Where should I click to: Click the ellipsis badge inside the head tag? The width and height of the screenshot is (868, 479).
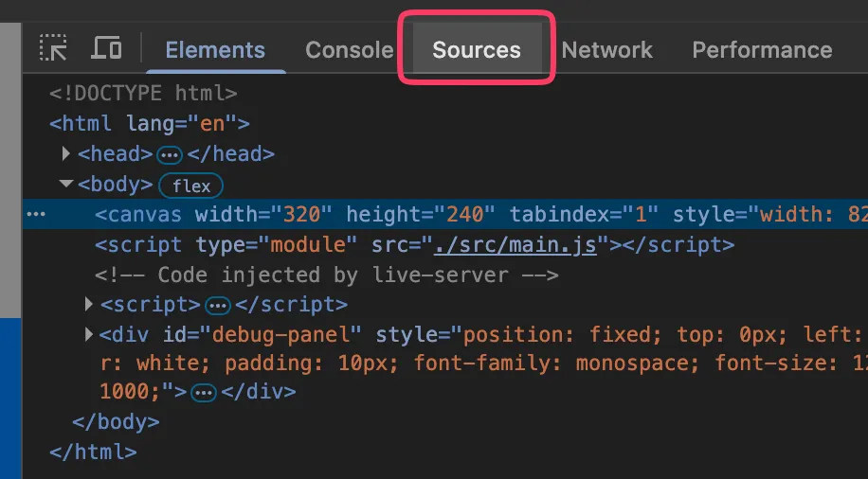[170, 154]
